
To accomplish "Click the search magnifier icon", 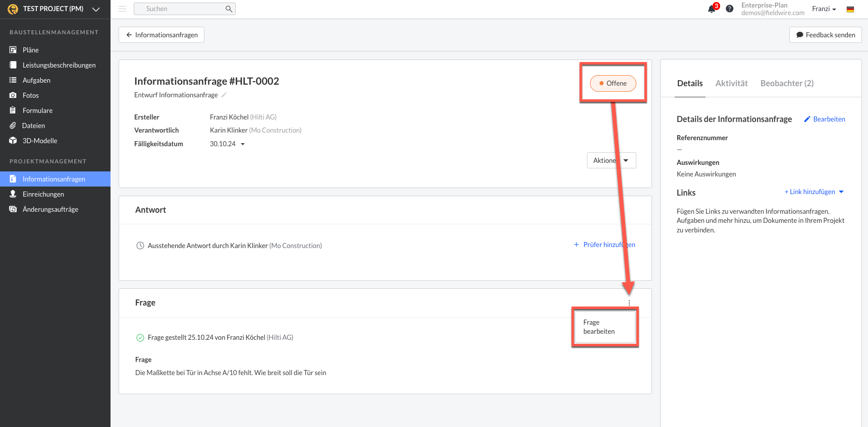I will (x=229, y=9).
